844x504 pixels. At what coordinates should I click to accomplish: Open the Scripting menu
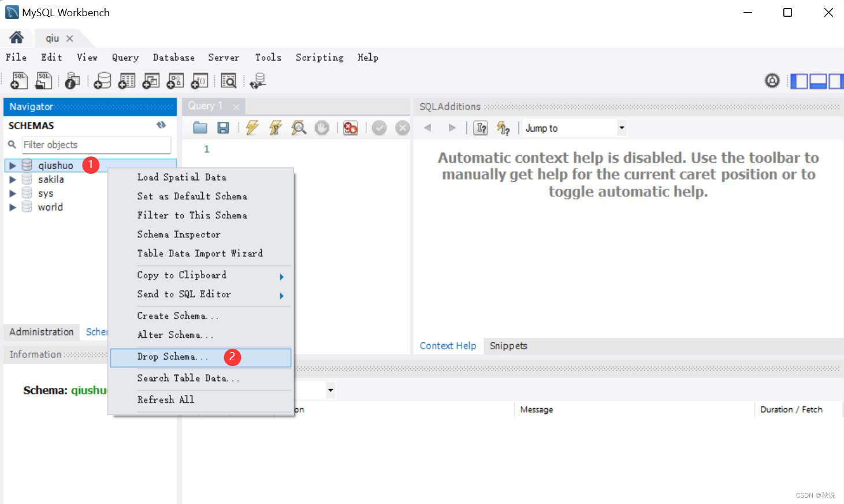click(319, 57)
